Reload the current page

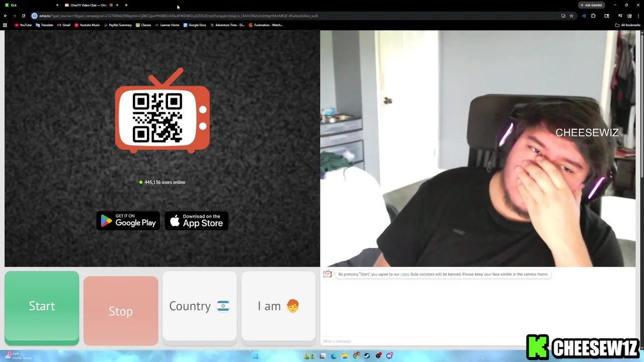point(23,16)
